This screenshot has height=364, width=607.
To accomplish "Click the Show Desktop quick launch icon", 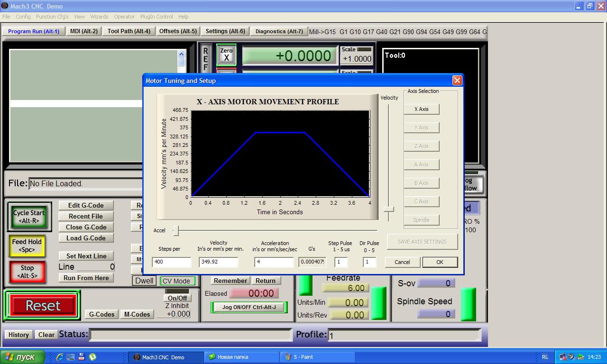I will coord(71,357).
